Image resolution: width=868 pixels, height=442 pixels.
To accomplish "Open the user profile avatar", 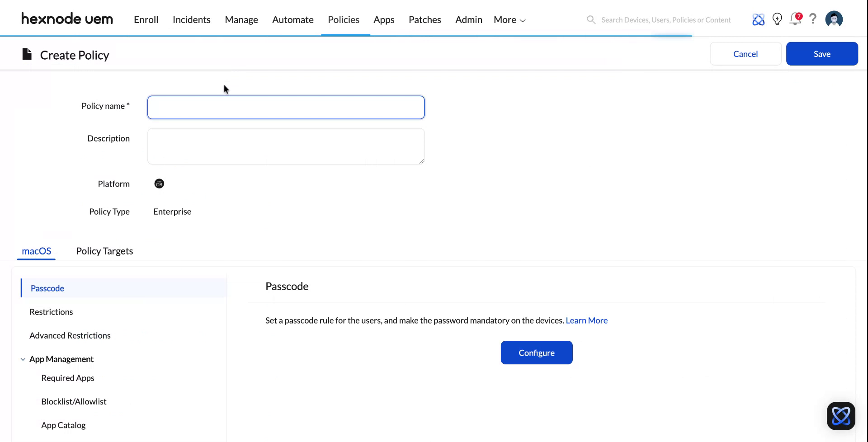I will coord(834,19).
